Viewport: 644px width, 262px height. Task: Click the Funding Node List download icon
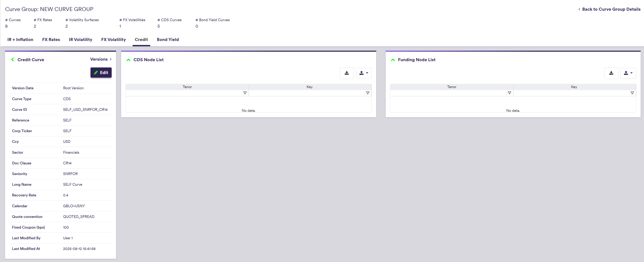click(x=611, y=73)
